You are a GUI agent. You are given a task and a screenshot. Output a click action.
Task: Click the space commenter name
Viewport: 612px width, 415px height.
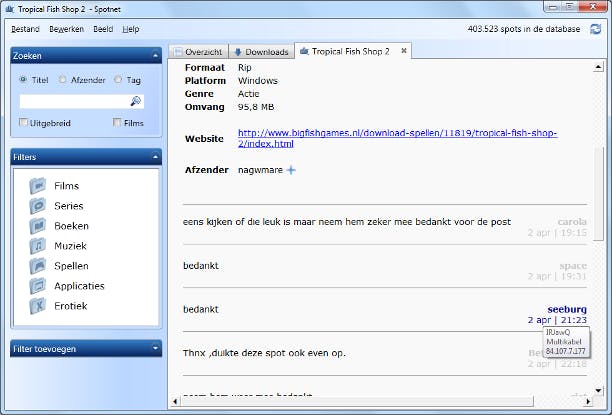(x=573, y=266)
